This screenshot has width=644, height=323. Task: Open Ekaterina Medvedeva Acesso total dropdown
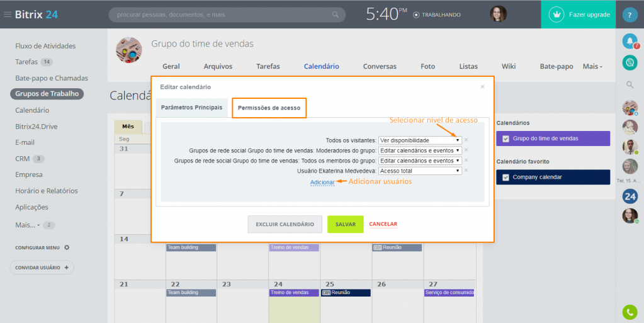[420, 171]
